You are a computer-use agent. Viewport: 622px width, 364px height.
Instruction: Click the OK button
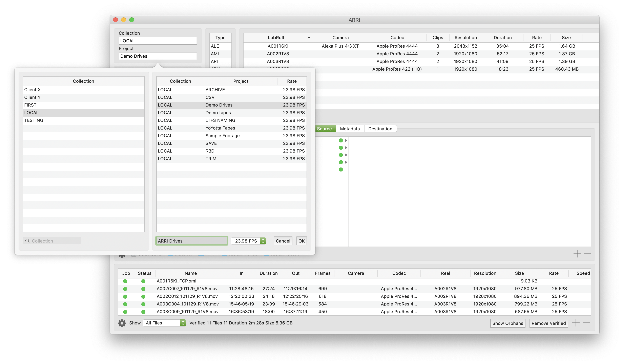301,241
